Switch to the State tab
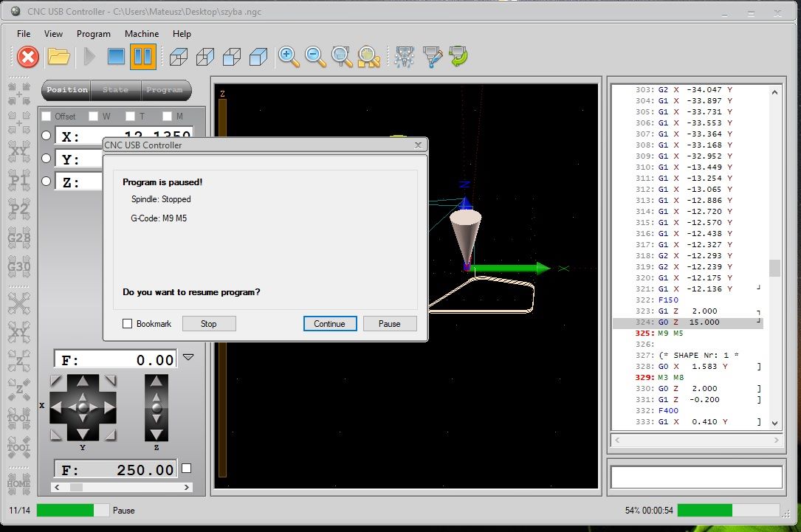 click(x=115, y=90)
